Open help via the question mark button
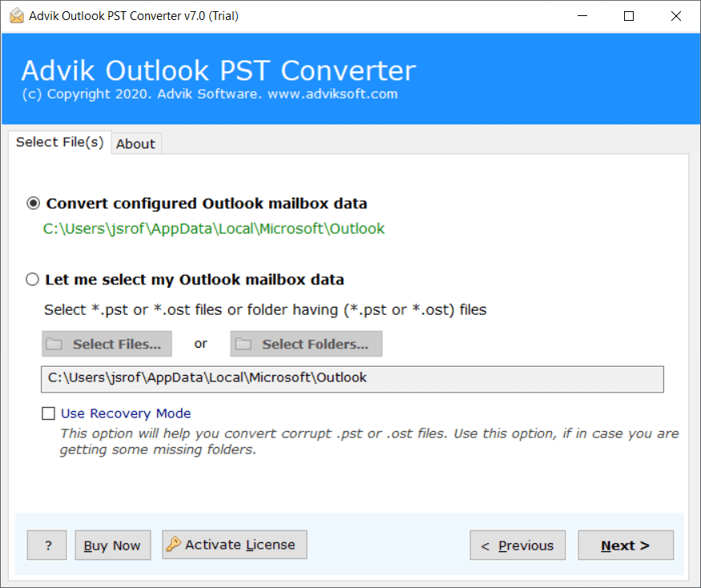Image resolution: width=701 pixels, height=588 pixels. point(46,545)
